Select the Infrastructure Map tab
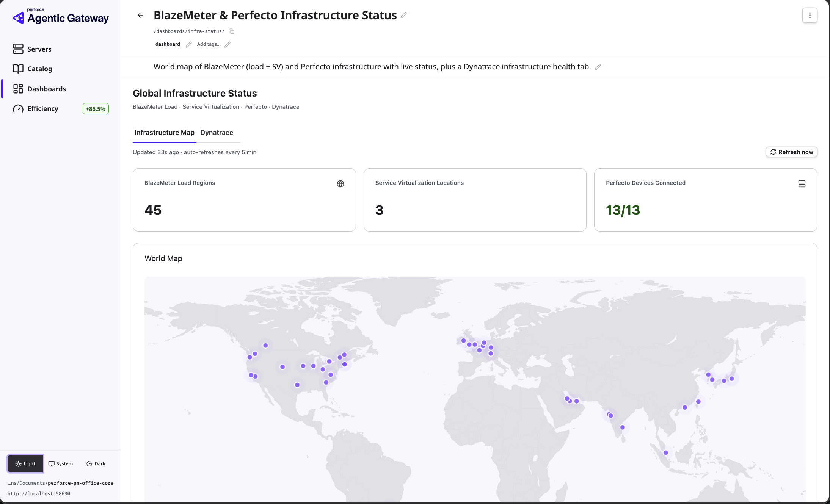The width and height of the screenshot is (830, 504). (165, 133)
